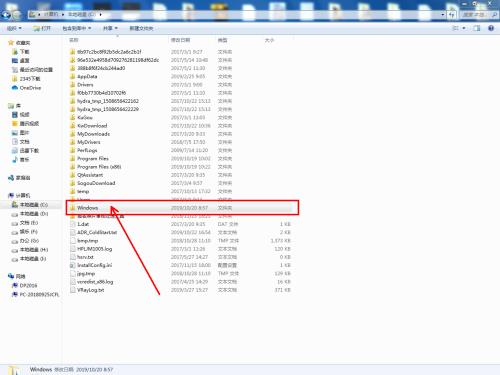Click the help question mark icon

click(x=491, y=28)
